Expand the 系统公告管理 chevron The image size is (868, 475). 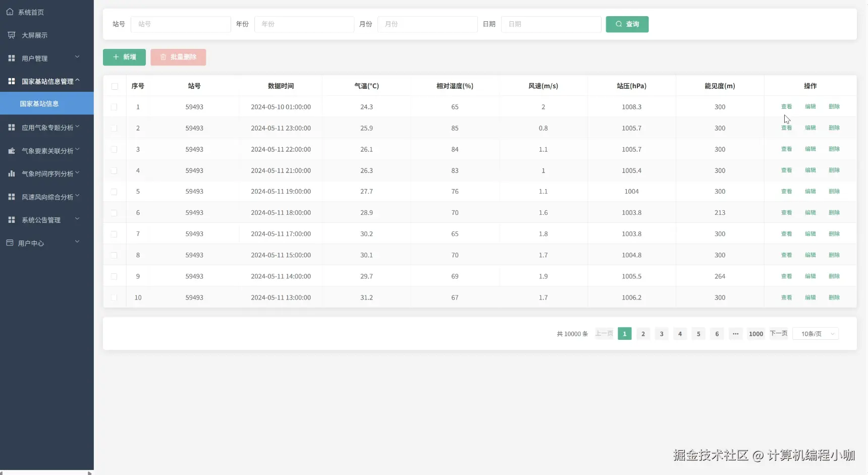77,218
